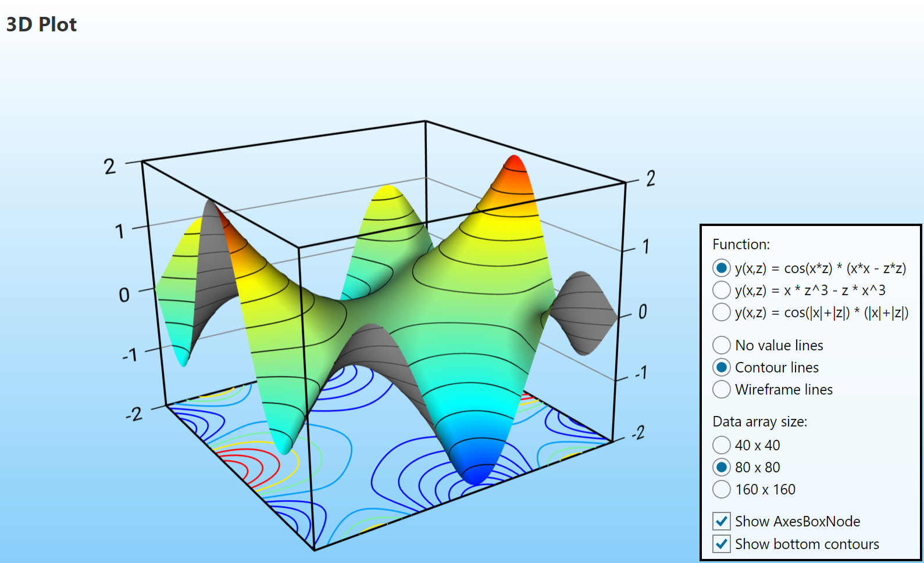Pick the 80 x 80 data array size
Viewport: 924px width, 563px height.
tap(722, 467)
